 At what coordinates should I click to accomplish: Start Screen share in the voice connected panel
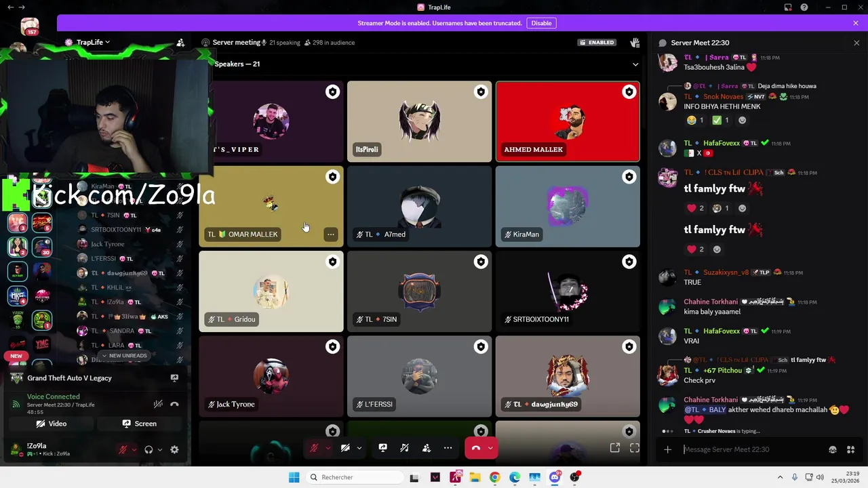(x=139, y=424)
